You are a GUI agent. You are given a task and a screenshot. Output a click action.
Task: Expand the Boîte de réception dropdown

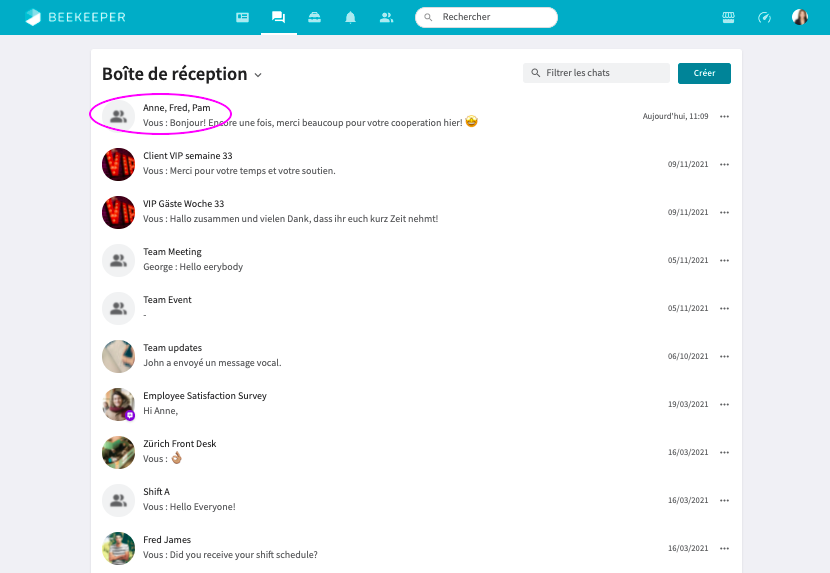258,75
